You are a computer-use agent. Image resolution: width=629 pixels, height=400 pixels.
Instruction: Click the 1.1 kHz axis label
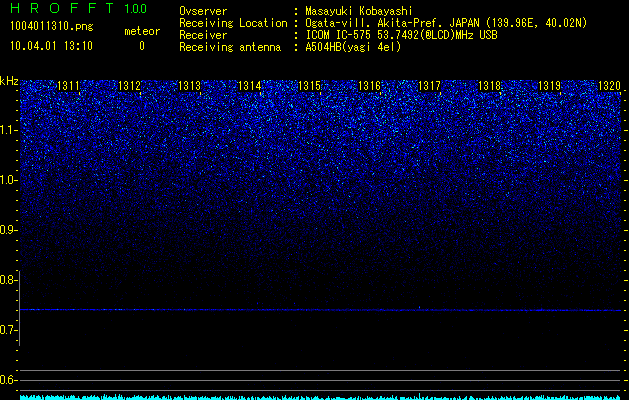(x=8, y=130)
